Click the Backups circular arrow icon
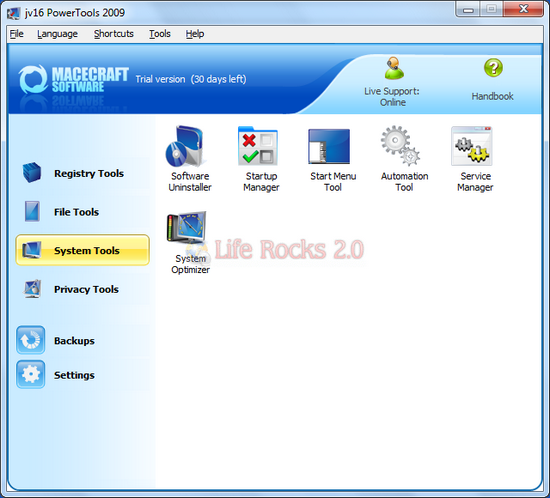This screenshot has height=498, width=550. pos(31,340)
